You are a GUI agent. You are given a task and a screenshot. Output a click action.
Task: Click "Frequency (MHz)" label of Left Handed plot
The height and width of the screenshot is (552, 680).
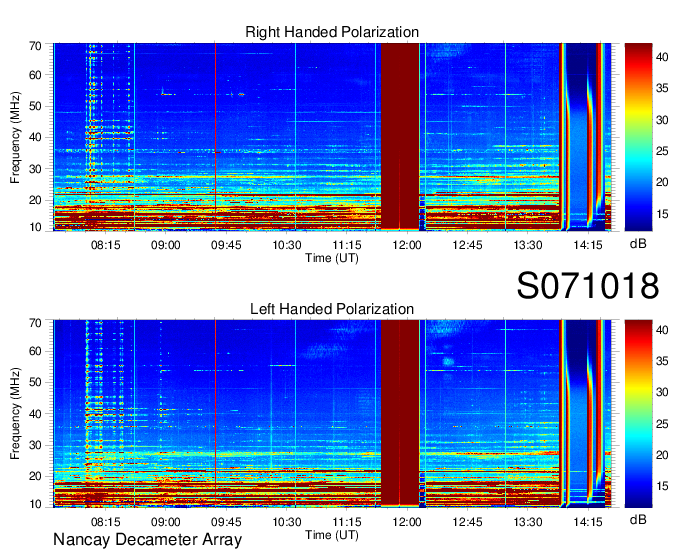coord(15,414)
